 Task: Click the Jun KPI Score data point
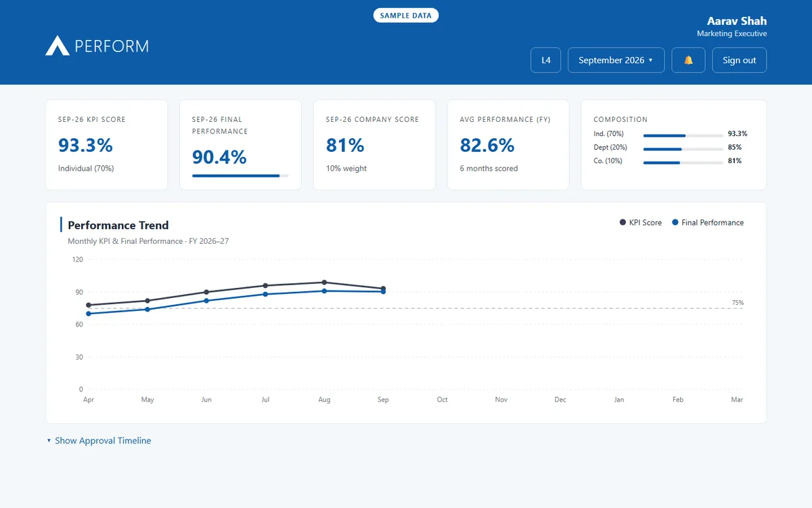(206, 292)
